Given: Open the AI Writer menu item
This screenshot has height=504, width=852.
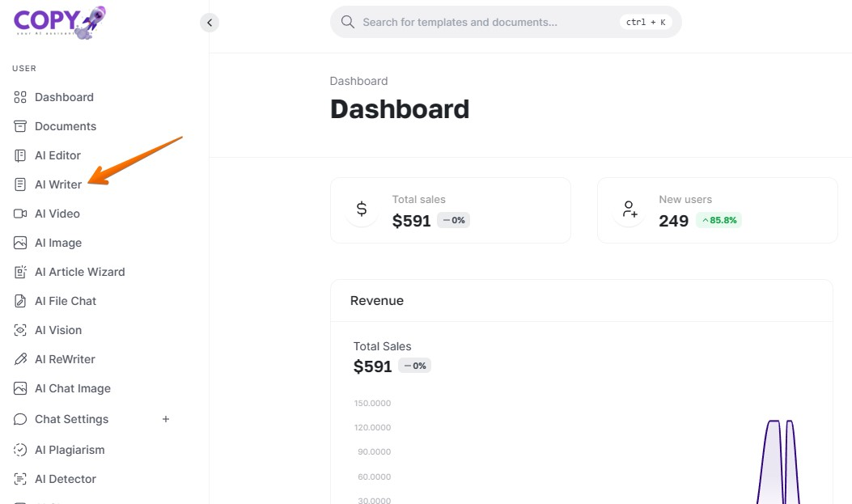Looking at the screenshot, I should (57, 184).
